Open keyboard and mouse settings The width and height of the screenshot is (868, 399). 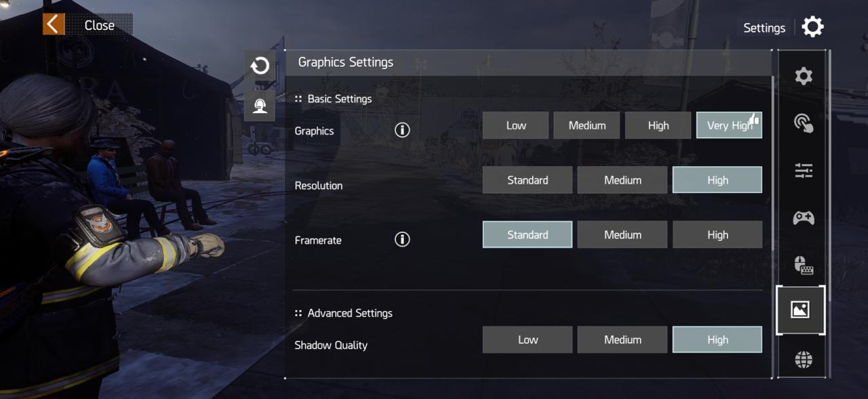802,264
